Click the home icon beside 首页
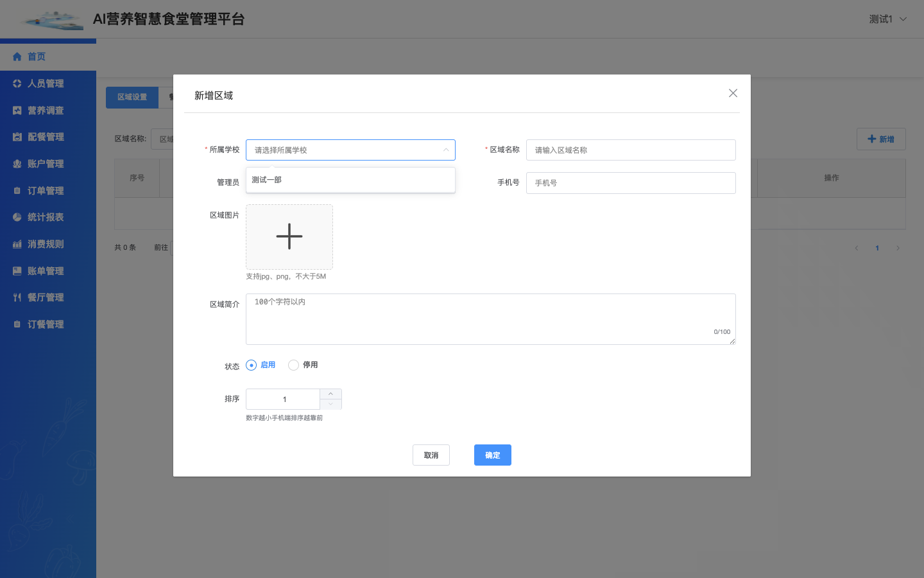Viewport: 924px width, 578px height. [17, 57]
